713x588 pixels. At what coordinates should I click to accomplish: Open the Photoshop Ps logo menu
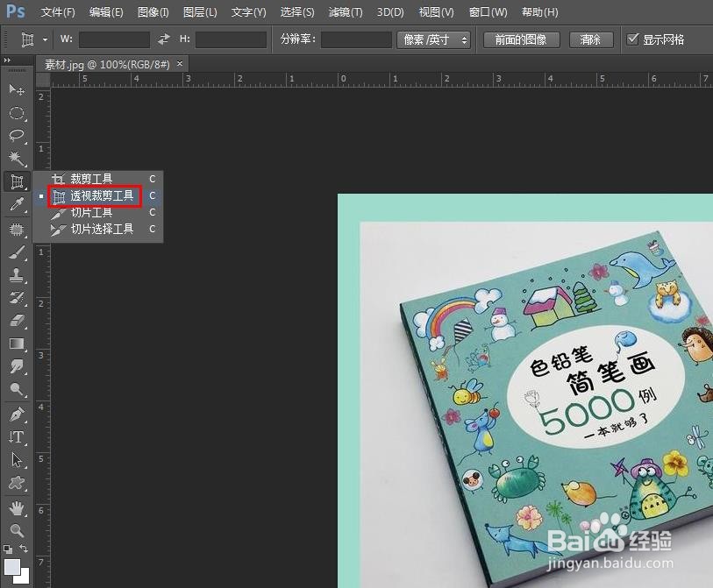[x=16, y=11]
